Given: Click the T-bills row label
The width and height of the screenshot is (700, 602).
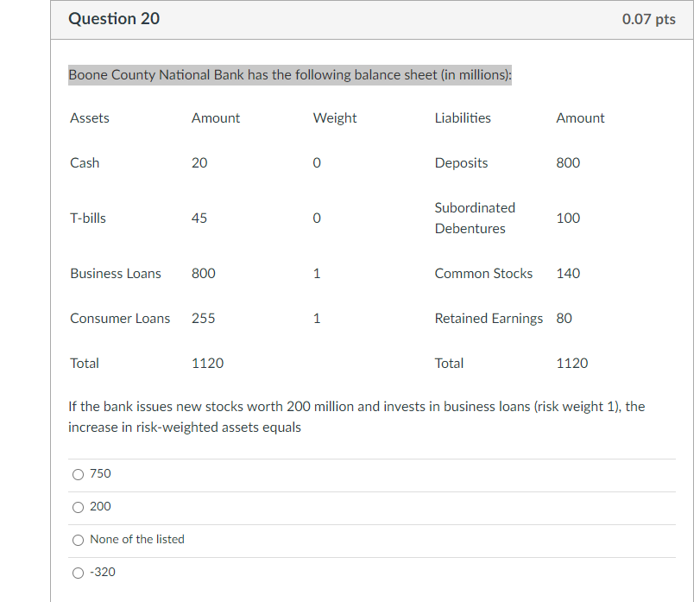Looking at the screenshot, I should (x=88, y=218).
